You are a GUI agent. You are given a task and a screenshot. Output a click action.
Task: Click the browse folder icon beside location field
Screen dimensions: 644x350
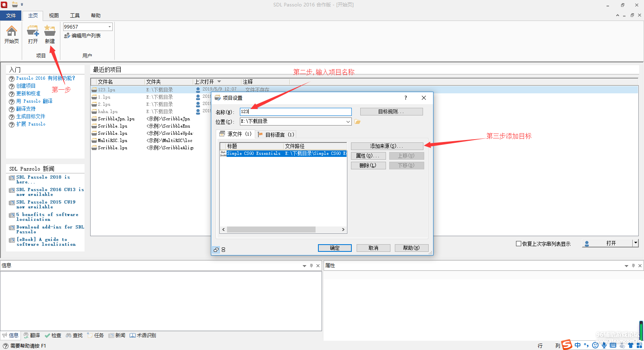click(357, 121)
